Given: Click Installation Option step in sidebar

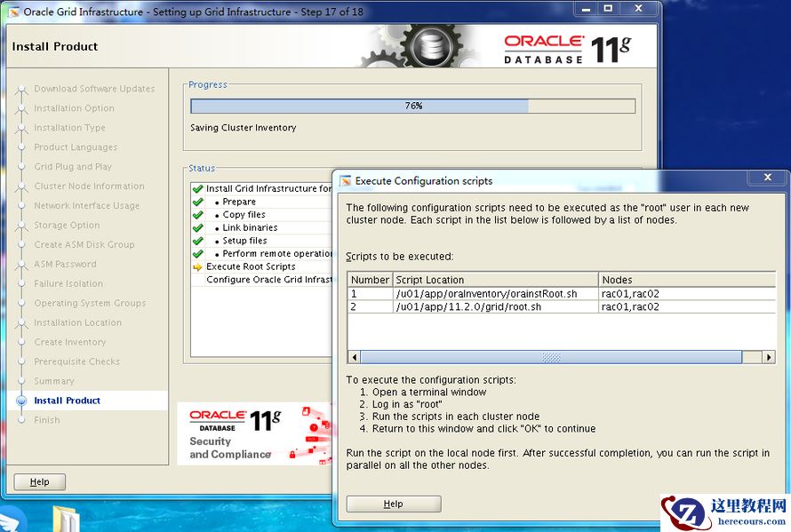Looking at the screenshot, I should [x=74, y=108].
